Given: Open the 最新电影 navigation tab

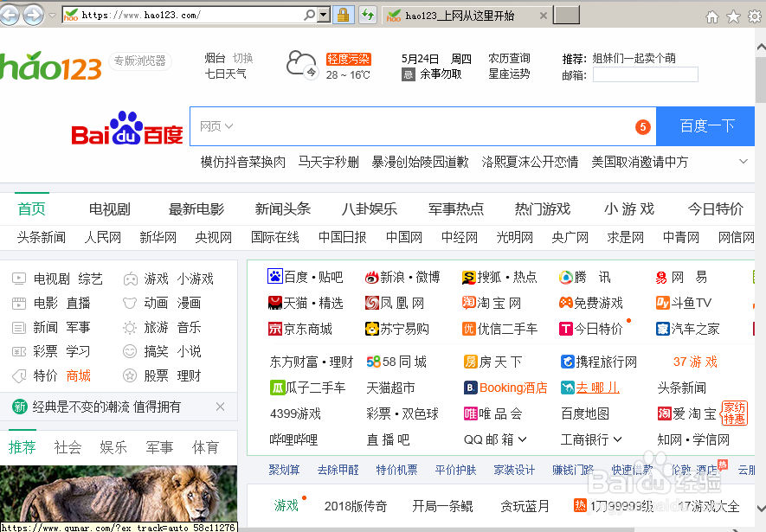Looking at the screenshot, I should pos(196,208).
